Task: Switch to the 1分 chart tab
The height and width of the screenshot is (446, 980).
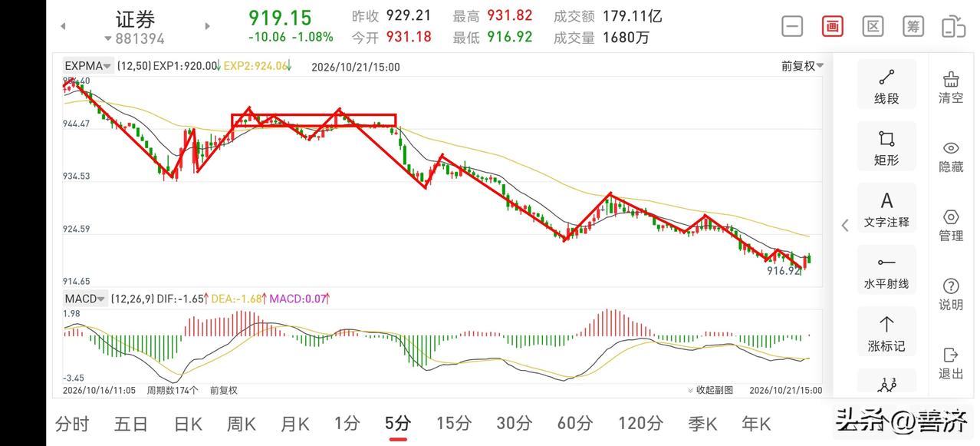Action: [x=347, y=423]
